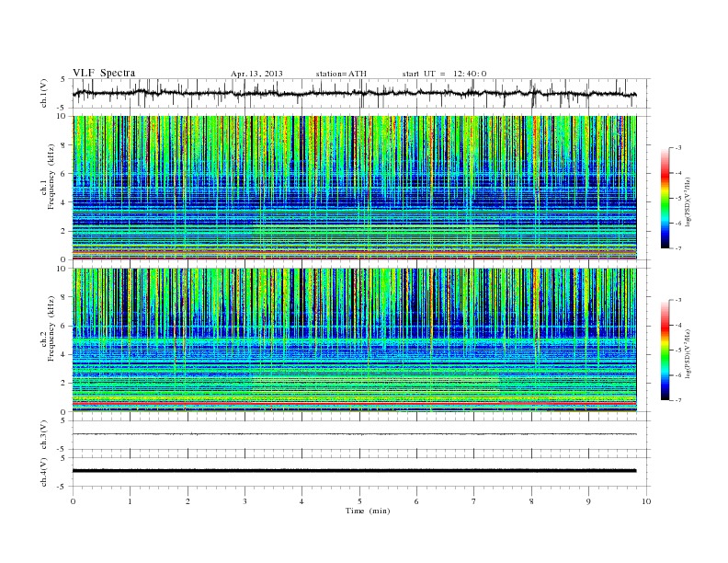Click the ch.2 spectrogram color scale bar
Screen dimensions: 728x563
tap(665, 350)
